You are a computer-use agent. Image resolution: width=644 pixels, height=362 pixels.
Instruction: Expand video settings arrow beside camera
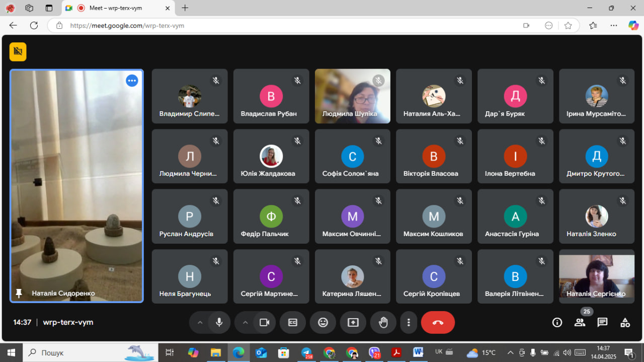[x=245, y=322]
